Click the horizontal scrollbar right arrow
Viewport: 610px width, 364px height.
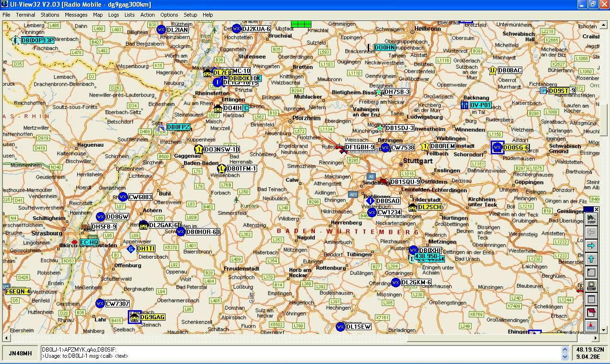point(595,338)
